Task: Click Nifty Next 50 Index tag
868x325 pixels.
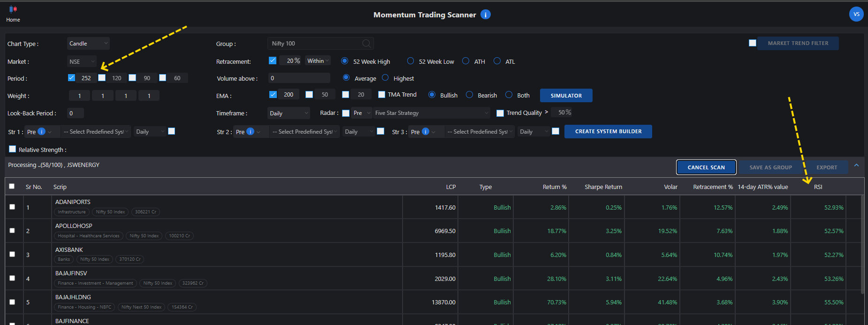Action: pyautogui.click(x=141, y=307)
